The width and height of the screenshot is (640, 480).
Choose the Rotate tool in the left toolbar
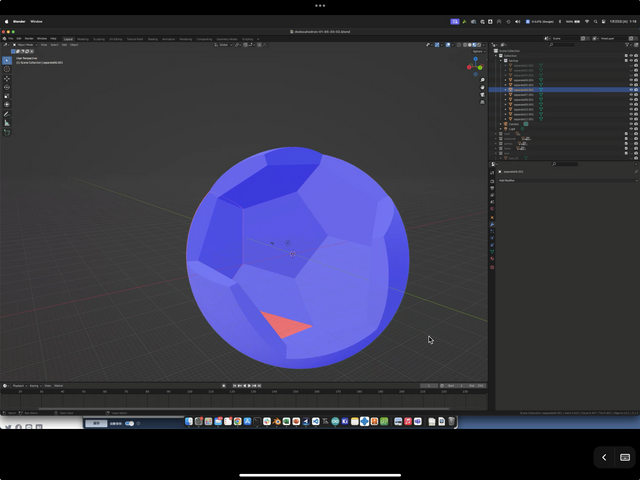(7, 87)
